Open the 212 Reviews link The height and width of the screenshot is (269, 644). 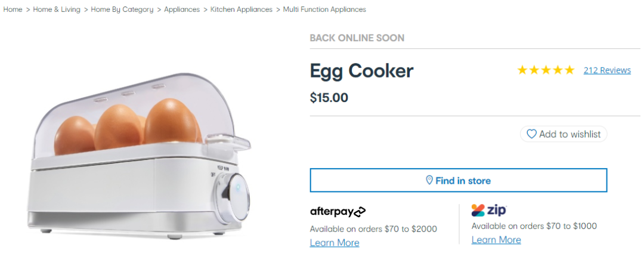[607, 70]
